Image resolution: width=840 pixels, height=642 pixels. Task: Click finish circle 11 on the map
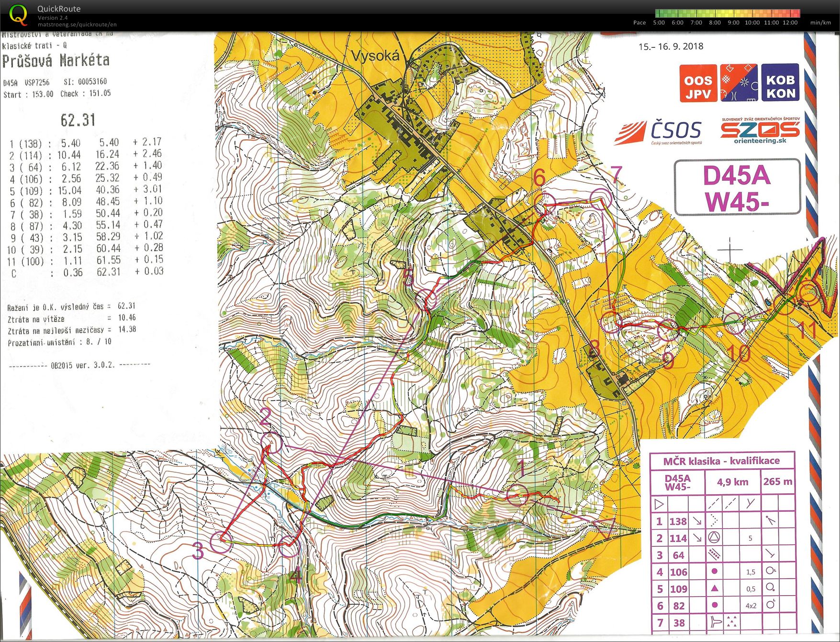coord(808,294)
